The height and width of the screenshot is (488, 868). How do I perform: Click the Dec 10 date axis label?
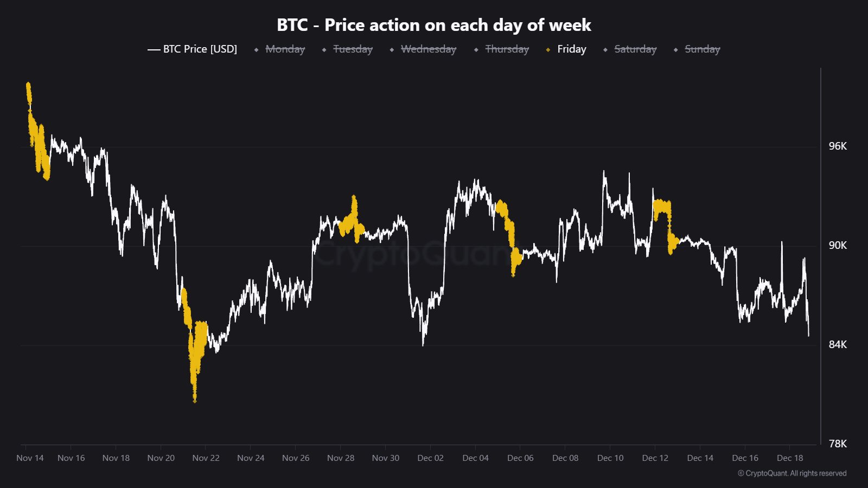click(610, 458)
